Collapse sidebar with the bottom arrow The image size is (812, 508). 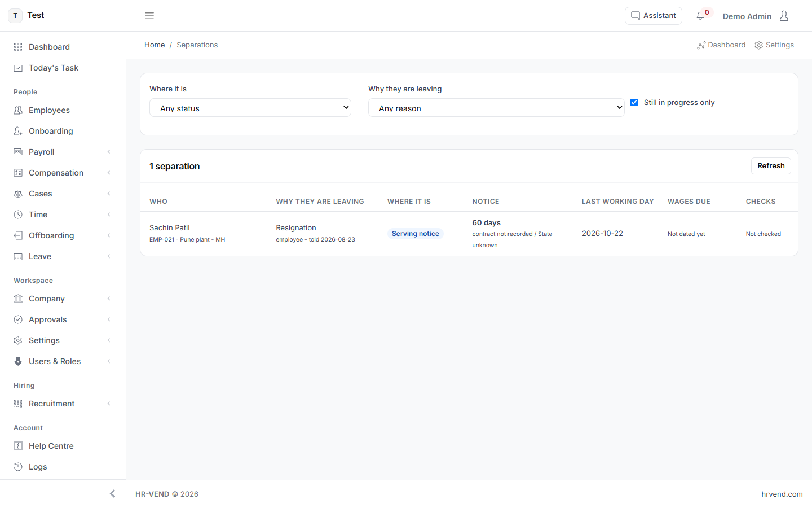coord(113,494)
